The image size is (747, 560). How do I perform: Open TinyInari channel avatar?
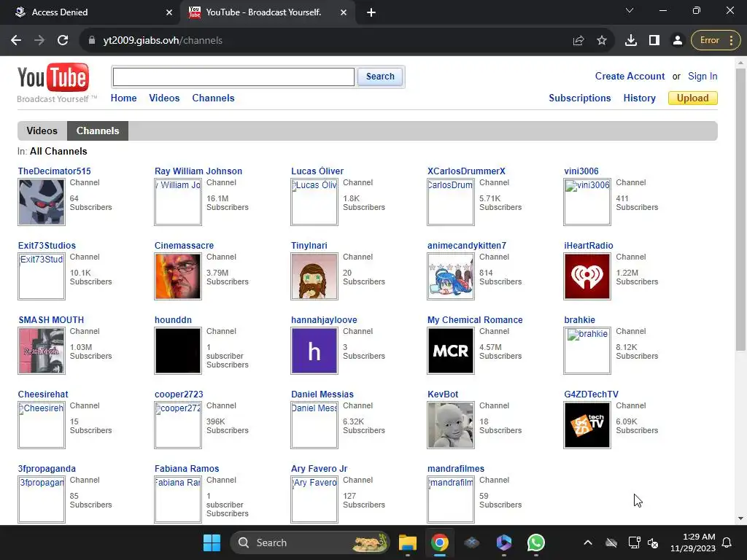[x=314, y=276]
